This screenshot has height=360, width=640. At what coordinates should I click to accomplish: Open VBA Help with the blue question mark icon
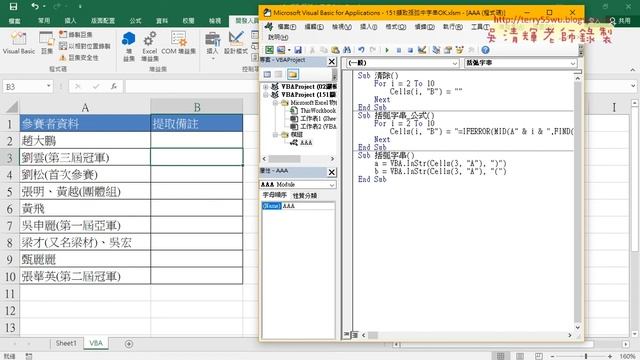tap(485, 50)
